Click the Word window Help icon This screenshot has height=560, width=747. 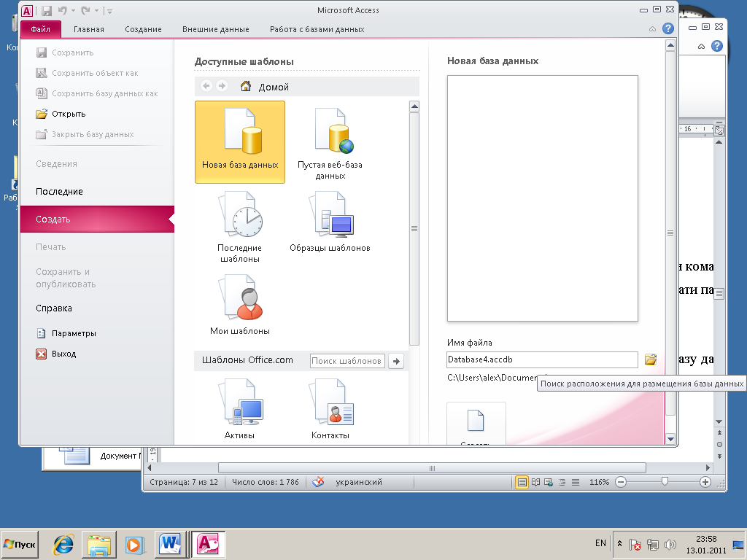point(716,46)
